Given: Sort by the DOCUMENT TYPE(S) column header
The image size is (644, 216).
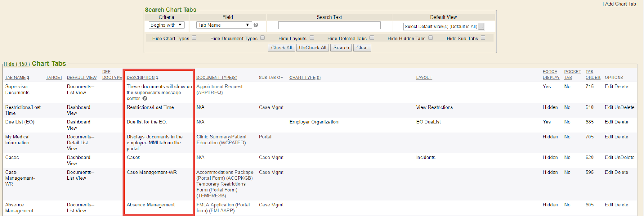Looking at the screenshot, I should point(217,78).
